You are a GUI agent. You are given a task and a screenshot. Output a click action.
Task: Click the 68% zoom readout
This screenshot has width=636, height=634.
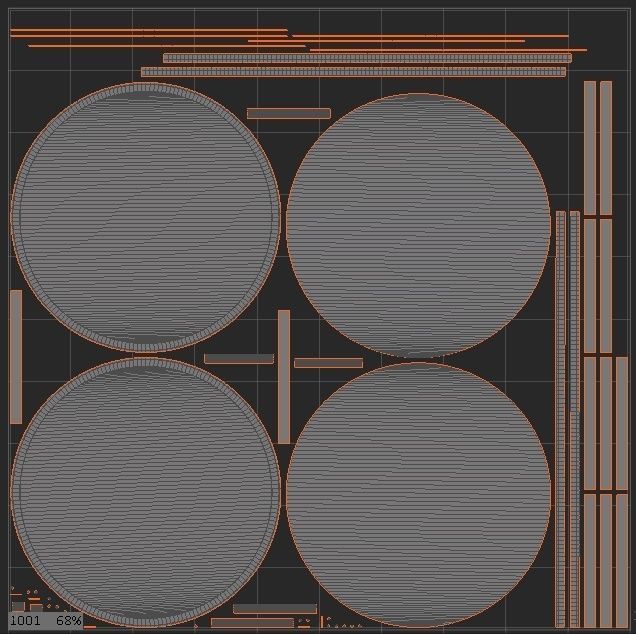(x=69, y=621)
